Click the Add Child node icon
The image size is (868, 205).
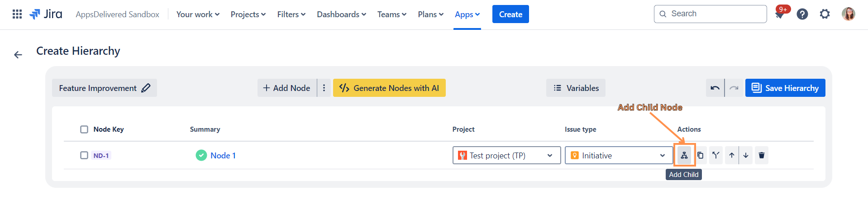(684, 155)
